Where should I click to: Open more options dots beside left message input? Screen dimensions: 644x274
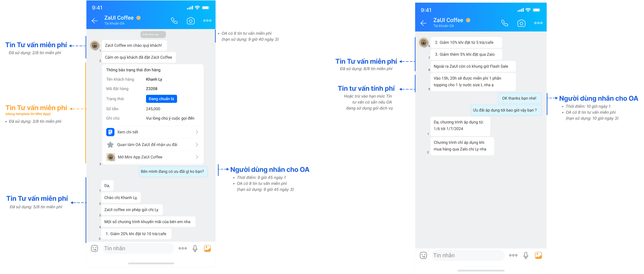(183, 248)
